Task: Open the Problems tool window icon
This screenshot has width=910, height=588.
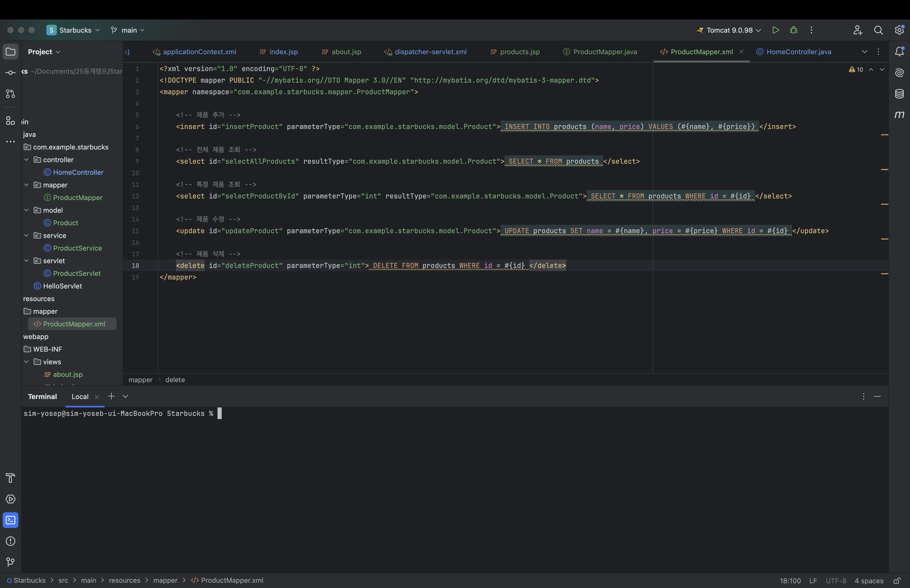Action: click(x=10, y=541)
